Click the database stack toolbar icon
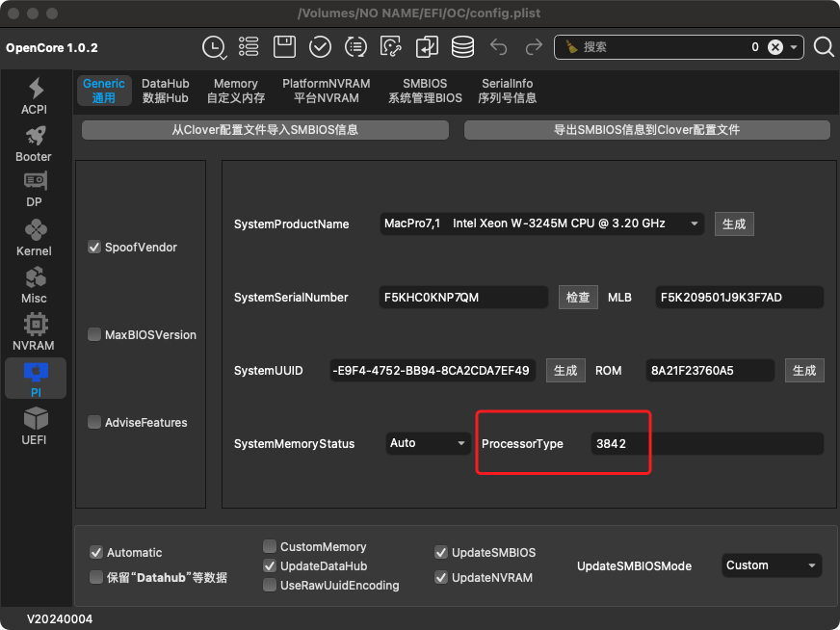This screenshot has height=630, width=840. tap(462, 46)
